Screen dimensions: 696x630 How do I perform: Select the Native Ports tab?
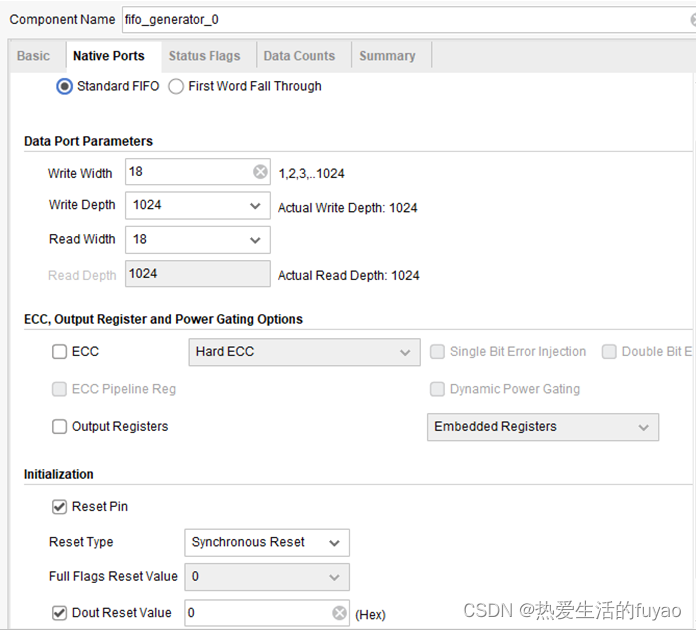109,56
